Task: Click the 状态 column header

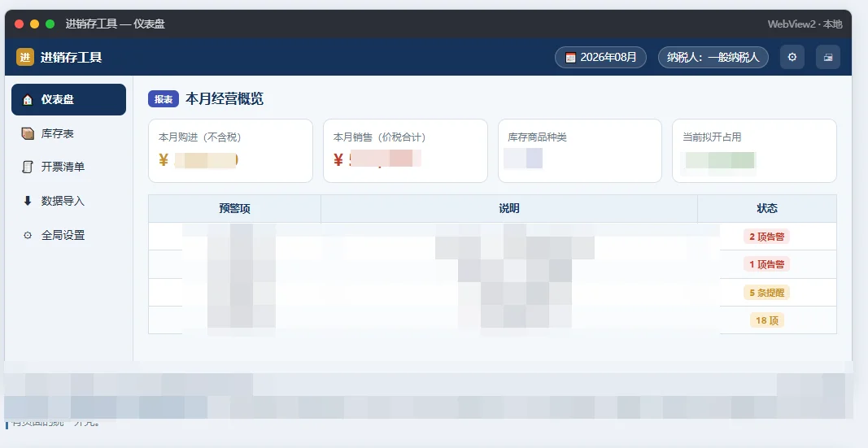Action: [x=767, y=208]
